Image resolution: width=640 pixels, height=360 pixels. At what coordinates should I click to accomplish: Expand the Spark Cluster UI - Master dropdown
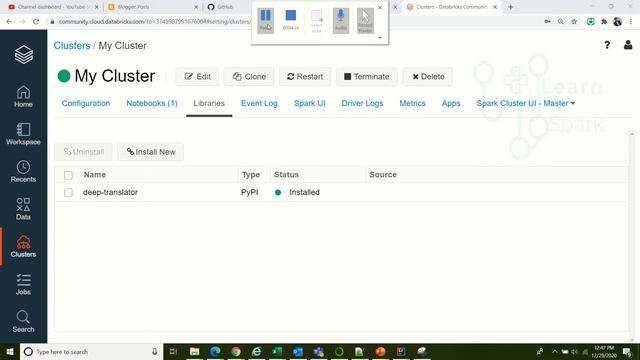tap(526, 103)
